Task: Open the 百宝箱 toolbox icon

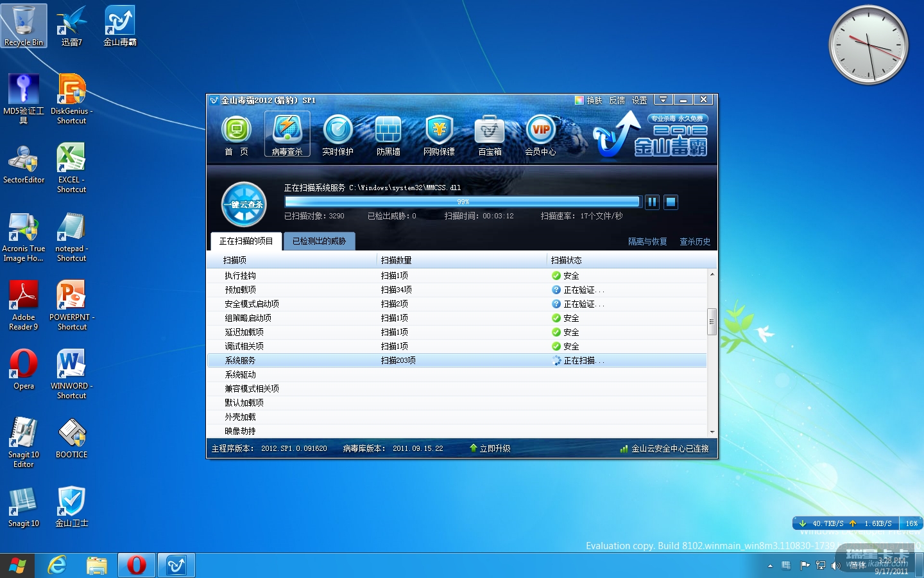Action: point(490,135)
